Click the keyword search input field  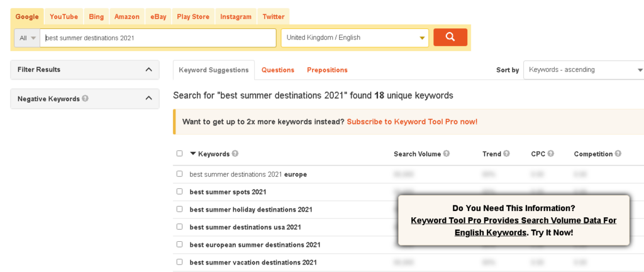point(157,38)
